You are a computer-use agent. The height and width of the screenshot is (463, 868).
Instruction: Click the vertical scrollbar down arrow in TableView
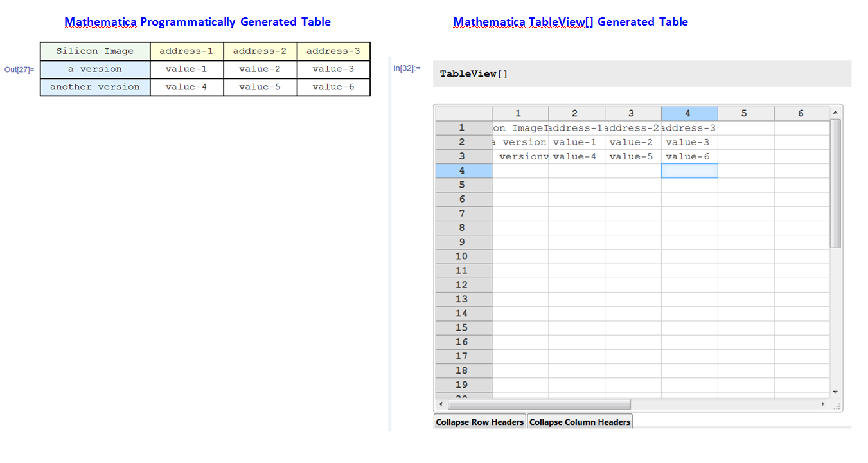pos(835,392)
